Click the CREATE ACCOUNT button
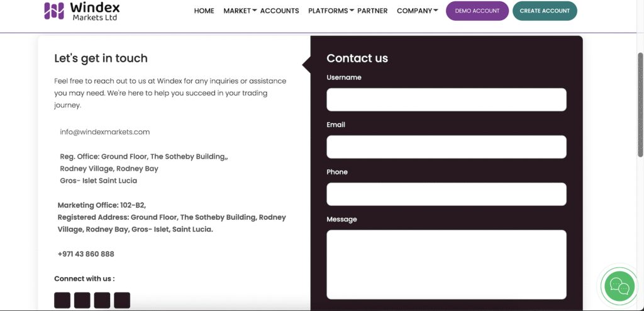Image resolution: width=644 pixels, height=311 pixels. coord(545,11)
